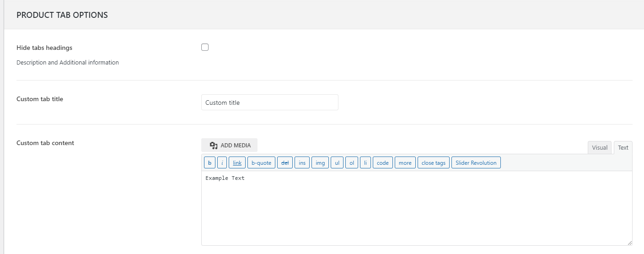644x254 pixels.
Task: Click the bold (b) quicktag button
Action: coord(209,163)
